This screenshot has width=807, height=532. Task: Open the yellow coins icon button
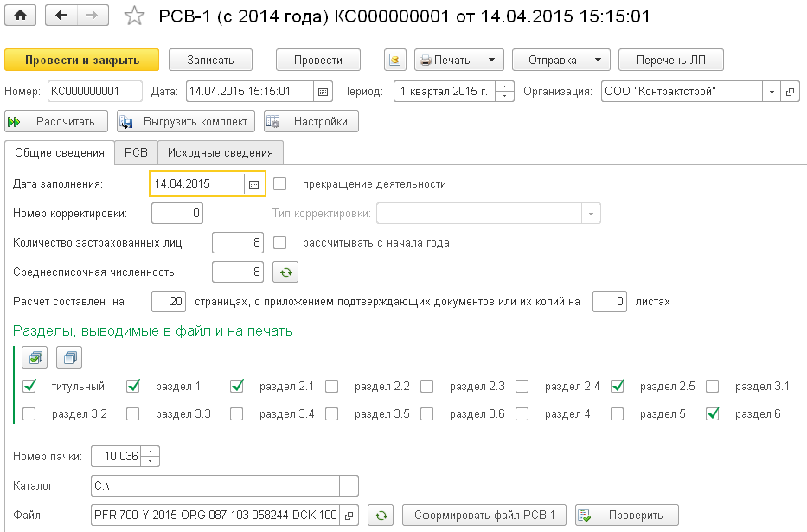coord(394,60)
